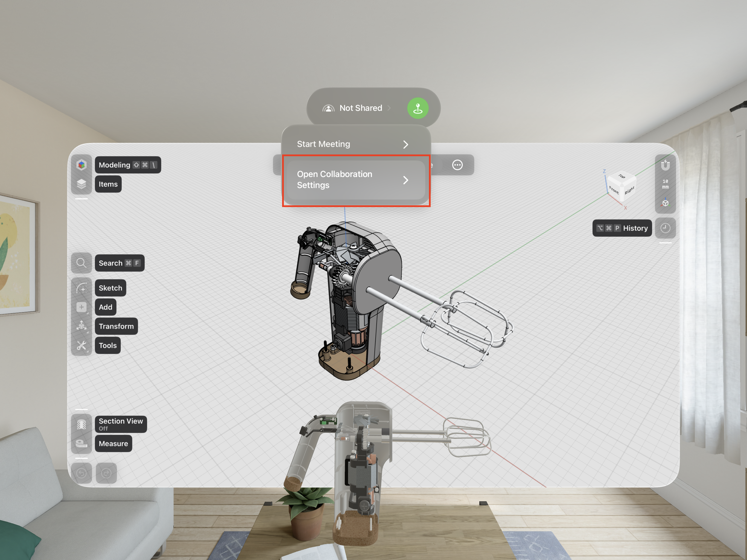Select the Sketch tool icon
The width and height of the screenshot is (747, 560).
pyautogui.click(x=81, y=288)
